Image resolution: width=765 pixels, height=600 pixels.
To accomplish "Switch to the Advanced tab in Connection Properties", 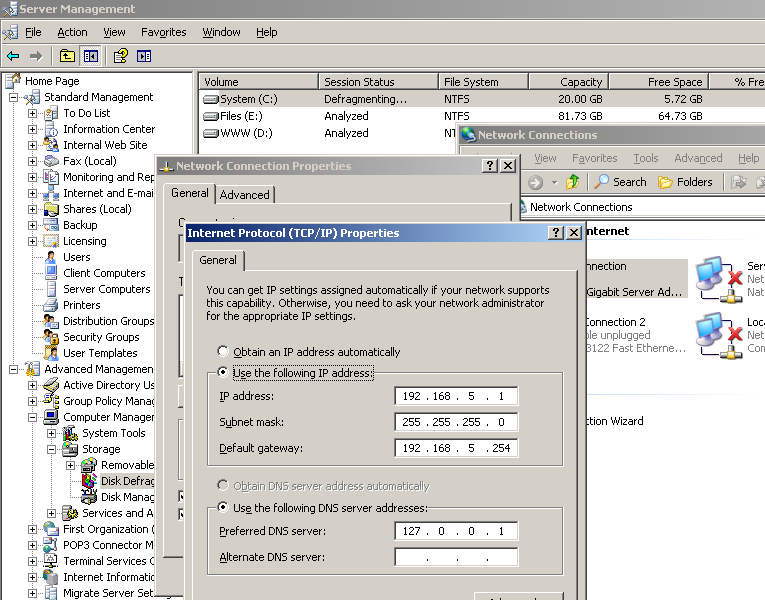I will (244, 195).
